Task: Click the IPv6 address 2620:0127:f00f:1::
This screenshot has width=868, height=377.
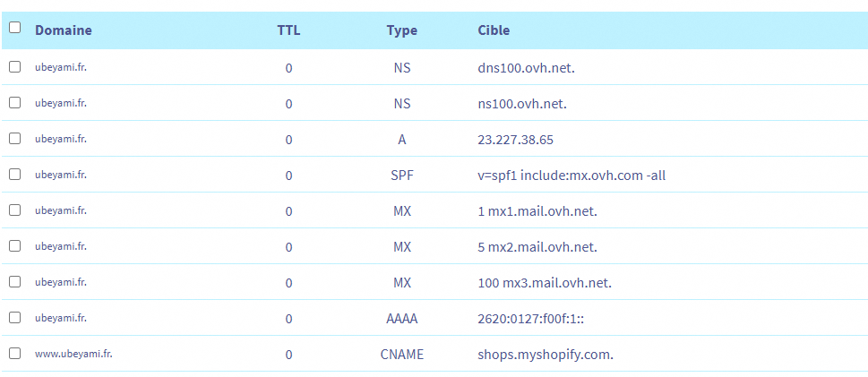Action: 532,319
